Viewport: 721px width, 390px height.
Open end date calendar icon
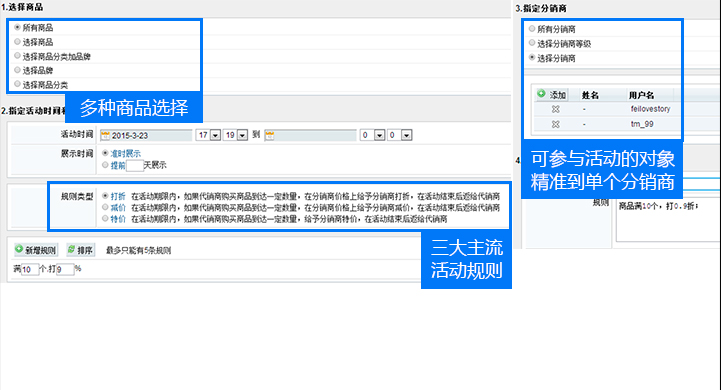pos(269,135)
